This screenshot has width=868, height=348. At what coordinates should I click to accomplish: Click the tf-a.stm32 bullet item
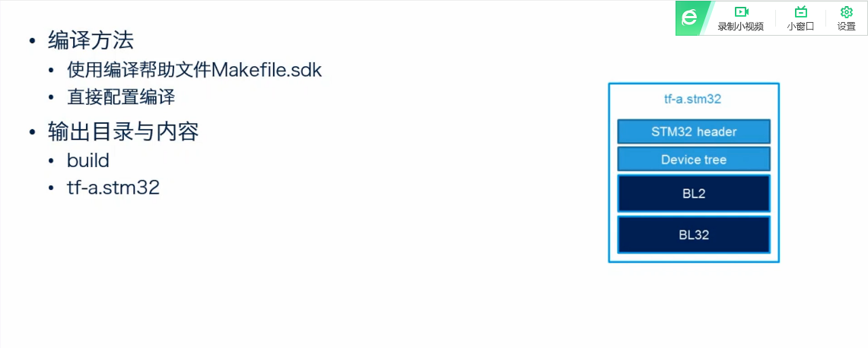113,188
